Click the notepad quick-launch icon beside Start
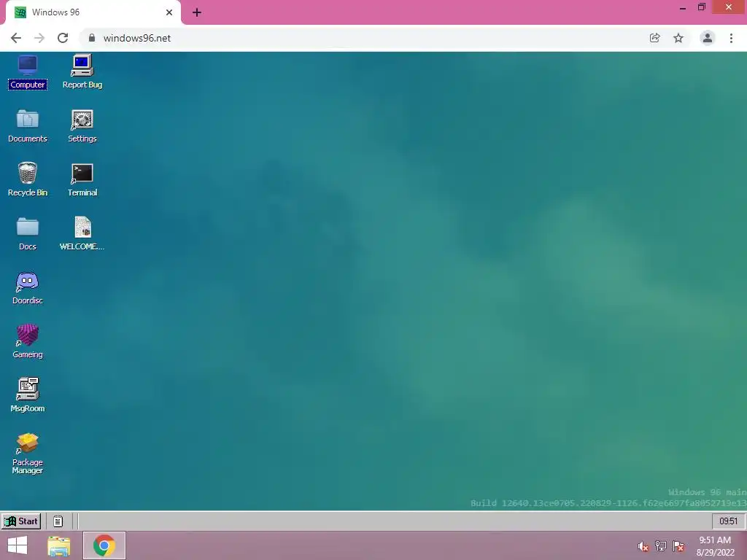 (x=58, y=521)
